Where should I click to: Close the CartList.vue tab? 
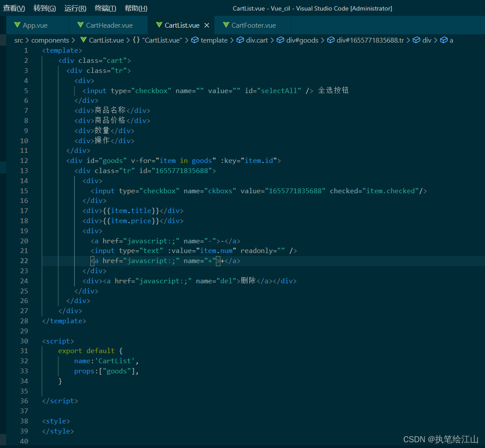tap(207, 25)
